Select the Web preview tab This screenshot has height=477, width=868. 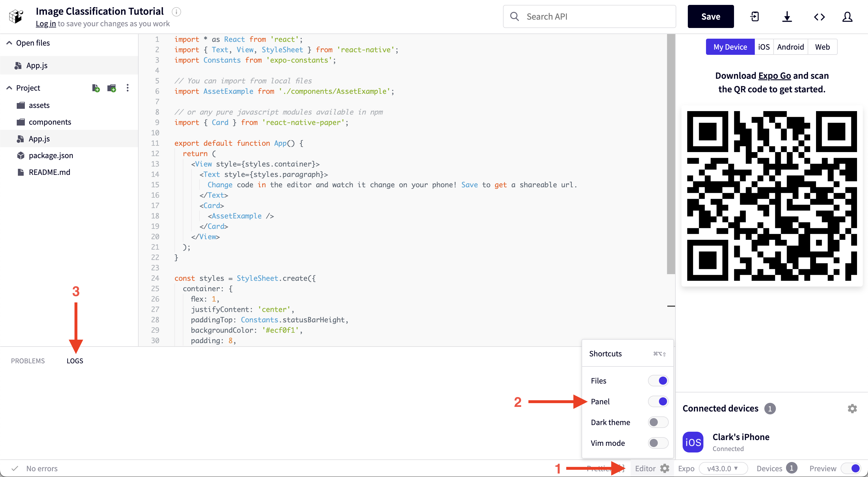pos(822,47)
